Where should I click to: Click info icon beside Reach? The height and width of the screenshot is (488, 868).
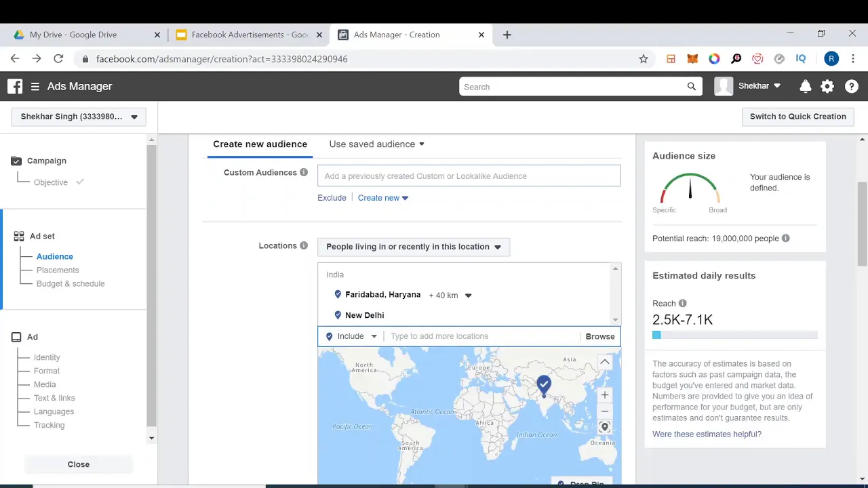coord(683,304)
